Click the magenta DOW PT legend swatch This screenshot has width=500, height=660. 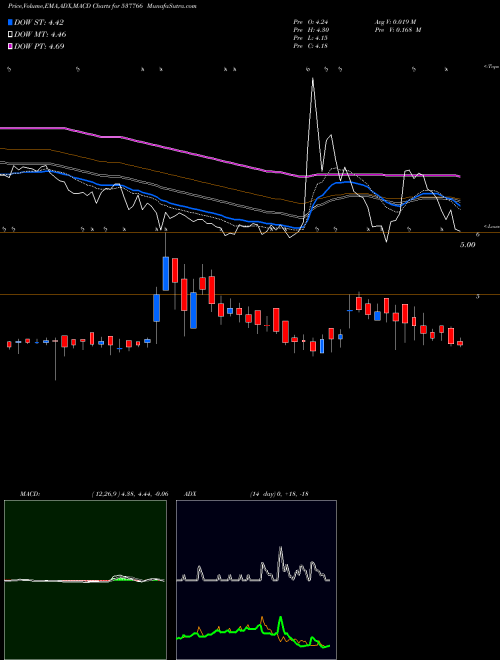coord(11,46)
